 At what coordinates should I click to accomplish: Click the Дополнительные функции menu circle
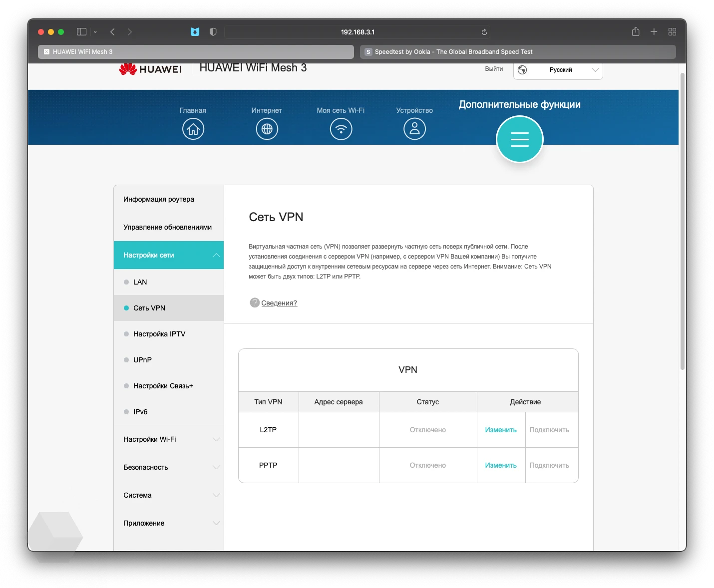pyautogui.click(x=519, y=139)
